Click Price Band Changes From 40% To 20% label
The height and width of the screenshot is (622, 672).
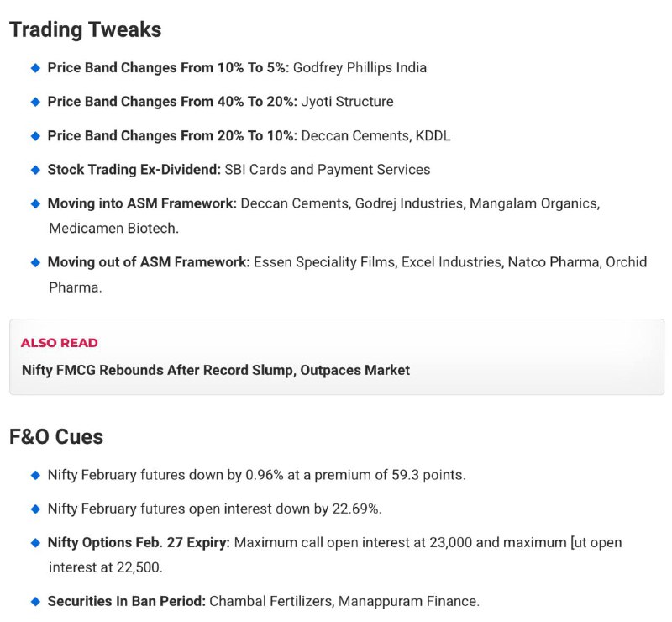tap(172, 102)
